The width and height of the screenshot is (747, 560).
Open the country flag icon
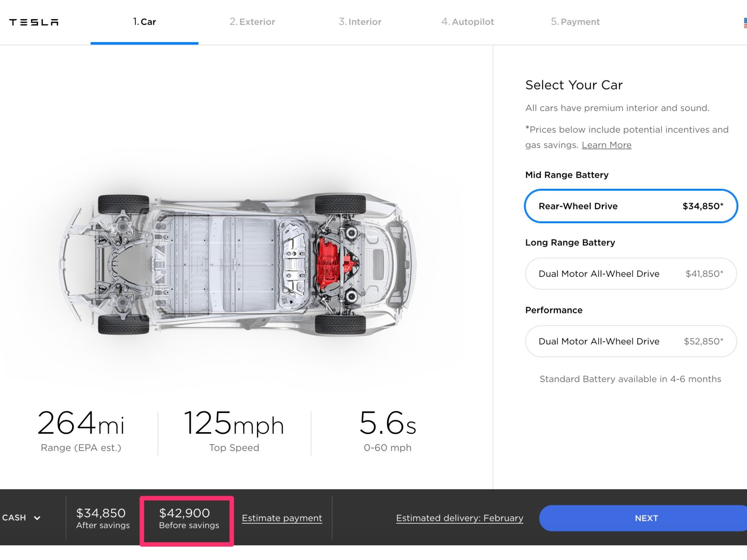(x=745, y=22)
